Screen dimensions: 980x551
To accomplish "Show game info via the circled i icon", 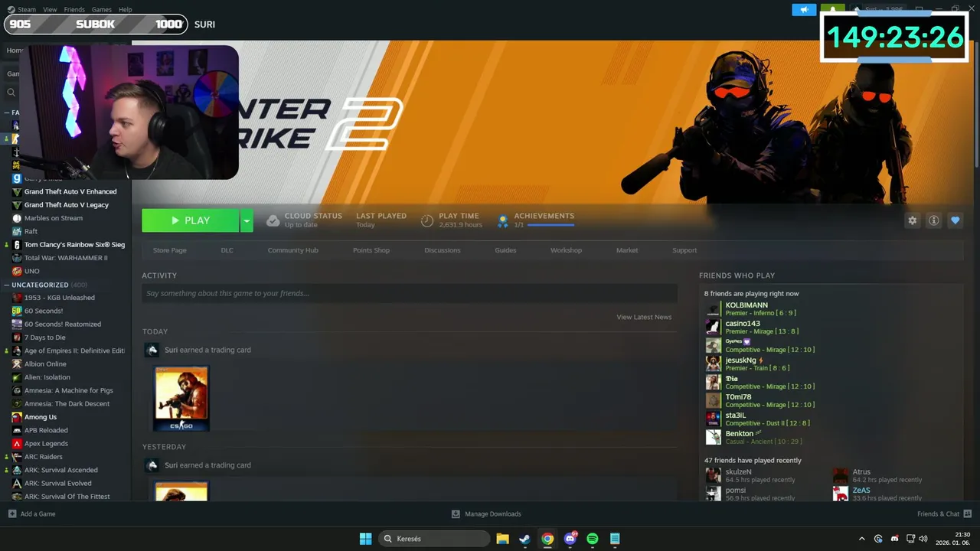I will coord(933,220).
